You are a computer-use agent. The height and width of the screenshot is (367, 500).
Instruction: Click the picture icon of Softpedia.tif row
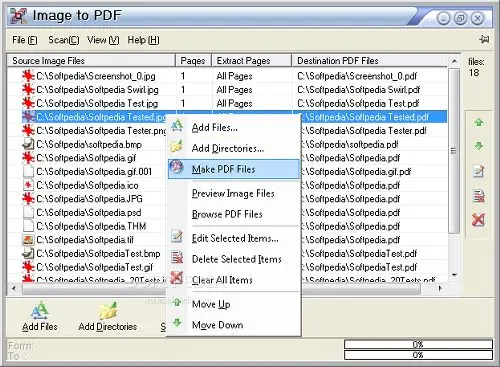(x=28, y=240)
